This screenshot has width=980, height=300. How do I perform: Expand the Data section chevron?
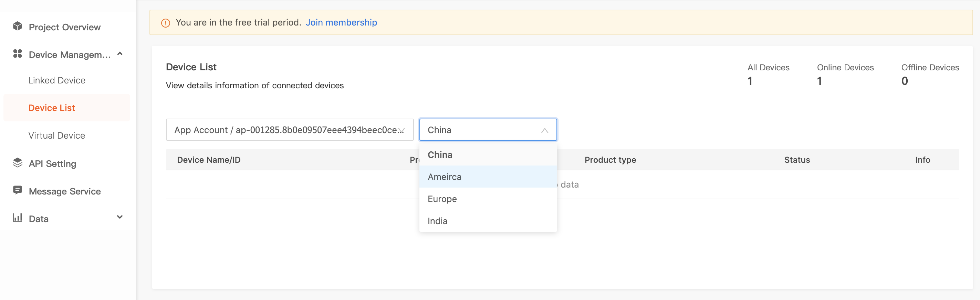[x=120, y=217]
